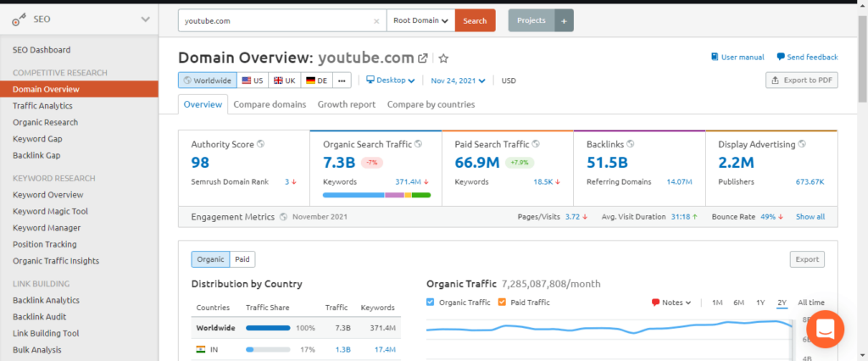Open the Notes dropdown
The width and height of the screenshot is (868, 361).
671,303
